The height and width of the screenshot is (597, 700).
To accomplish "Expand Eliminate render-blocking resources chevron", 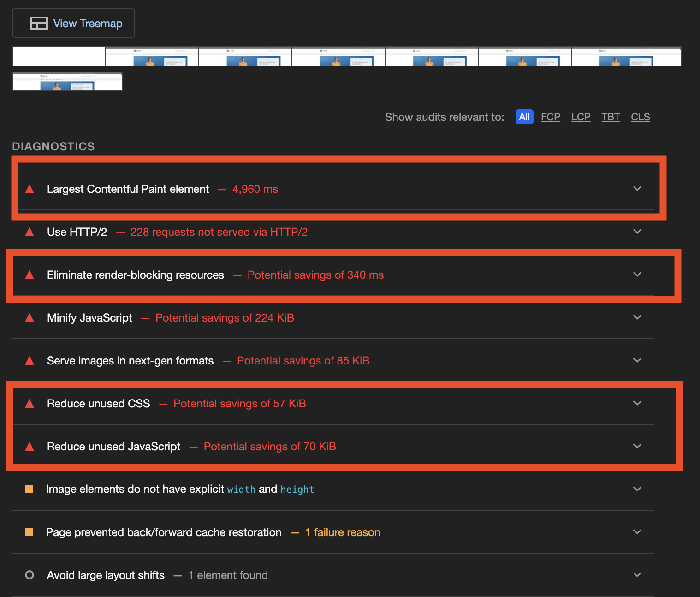I will click(637, 275).
